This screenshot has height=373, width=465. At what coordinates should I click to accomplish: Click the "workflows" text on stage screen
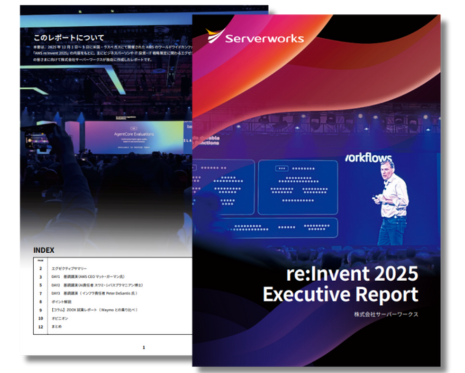[368, 158]
